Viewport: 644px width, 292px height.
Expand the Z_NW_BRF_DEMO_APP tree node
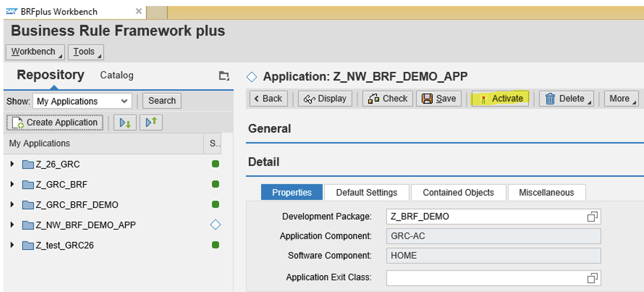coord(13,225)
